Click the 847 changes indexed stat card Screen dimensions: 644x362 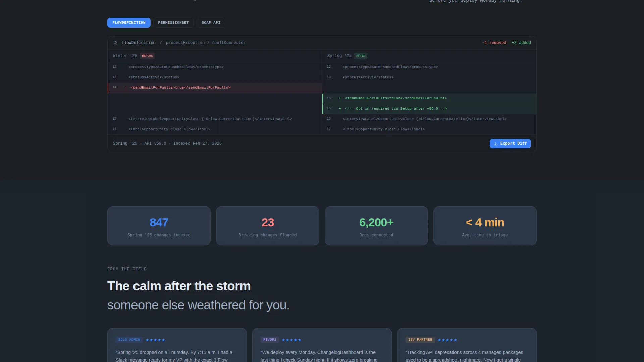pyautogui.click(x=159, y=226)
